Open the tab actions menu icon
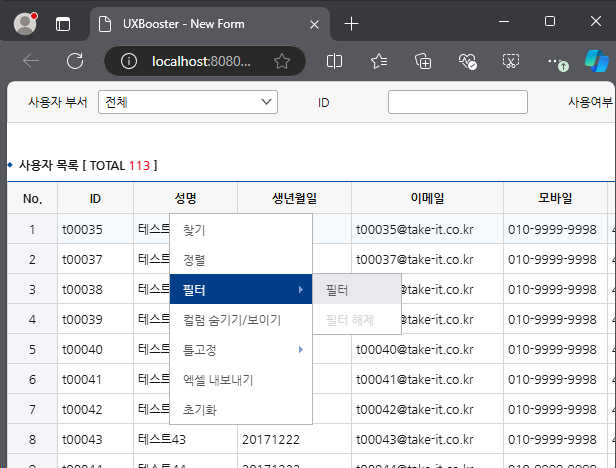Image resolution: width=616 pixels, height=468 pixels. pyautogui.click(x=63, y=24)
